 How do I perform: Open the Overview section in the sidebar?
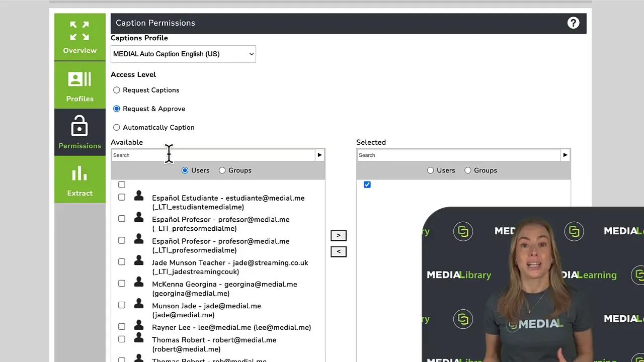coord(80,37)
